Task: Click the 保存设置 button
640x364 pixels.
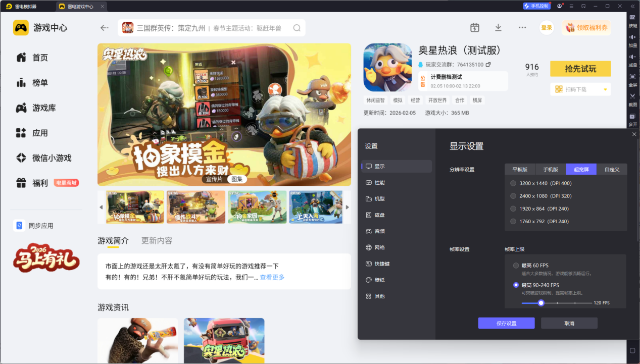Action: pos(506,323)
